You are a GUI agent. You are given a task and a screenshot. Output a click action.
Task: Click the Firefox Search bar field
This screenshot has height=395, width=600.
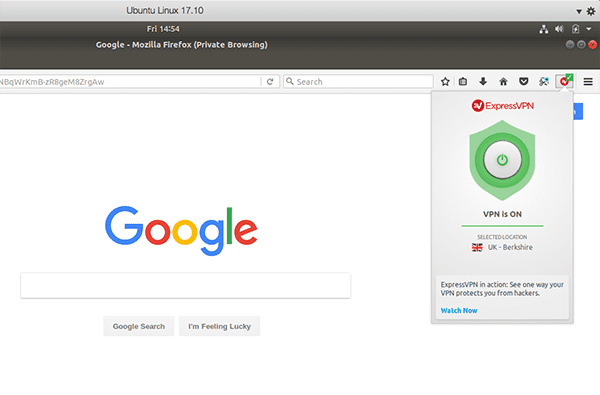tap(358, 82)
